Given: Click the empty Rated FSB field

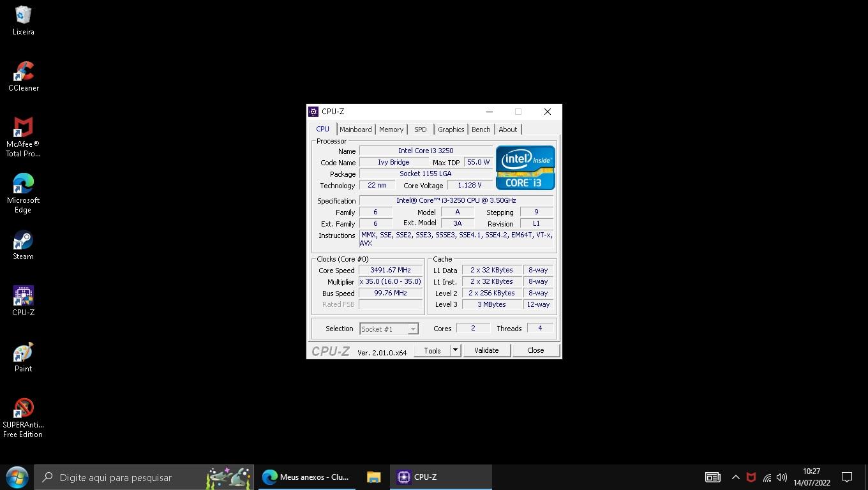Looking at the screenshot, I should pyautogui.click(x=390, y=304).
